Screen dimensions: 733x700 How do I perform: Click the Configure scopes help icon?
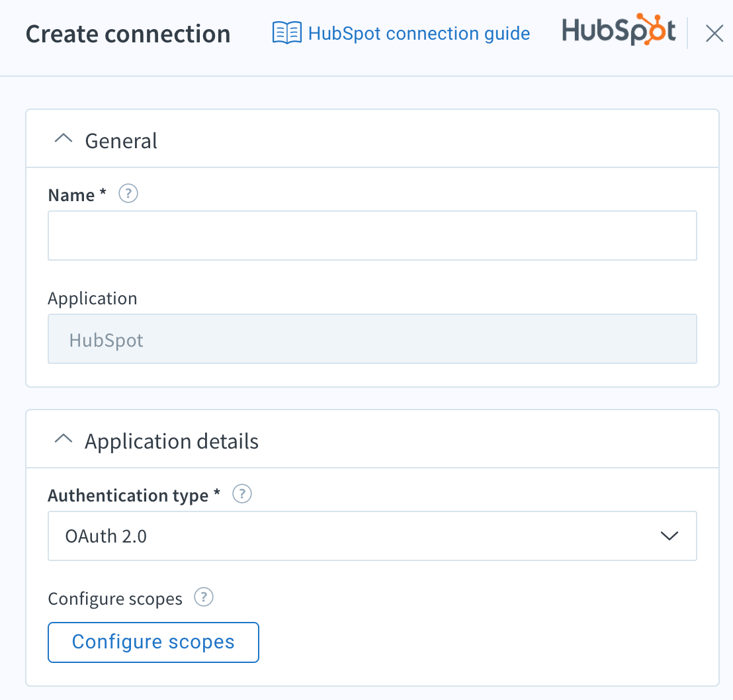point(204,597)
